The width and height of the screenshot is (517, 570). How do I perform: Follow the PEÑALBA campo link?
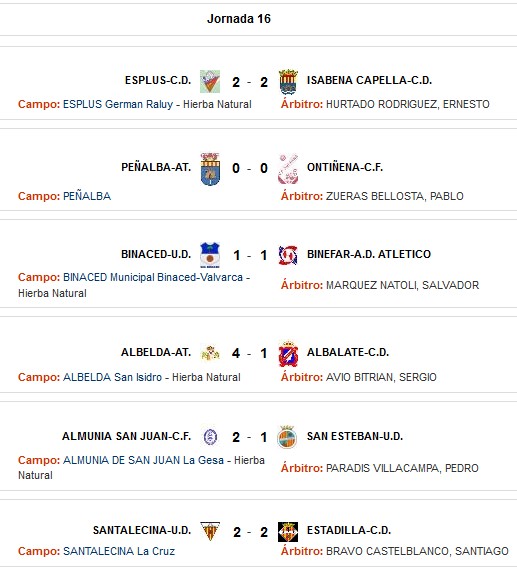87,196
